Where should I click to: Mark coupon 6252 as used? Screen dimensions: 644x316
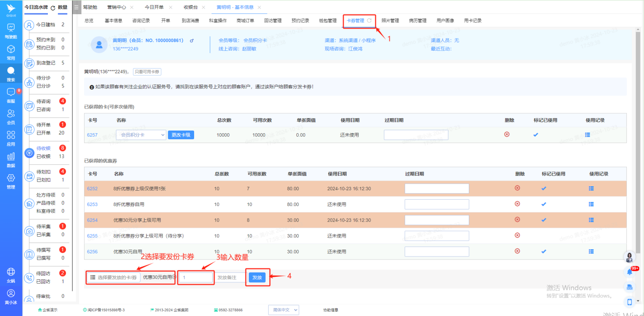coord(543,188)
